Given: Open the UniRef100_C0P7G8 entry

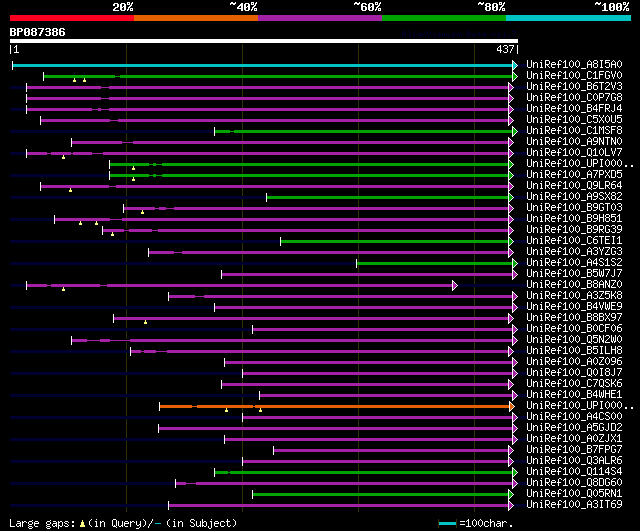Looking at the screenshot, I should pyautogui.click(x=574, y=98).
